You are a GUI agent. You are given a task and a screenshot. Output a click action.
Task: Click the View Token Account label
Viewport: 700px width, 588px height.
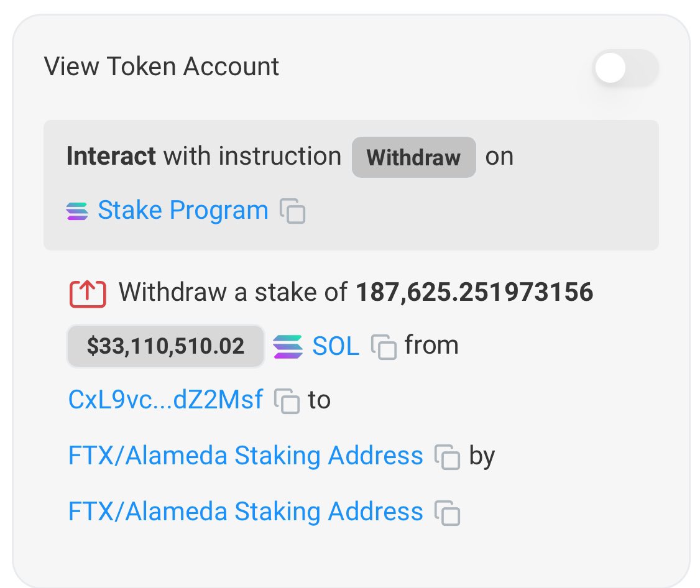pos(162,67)
